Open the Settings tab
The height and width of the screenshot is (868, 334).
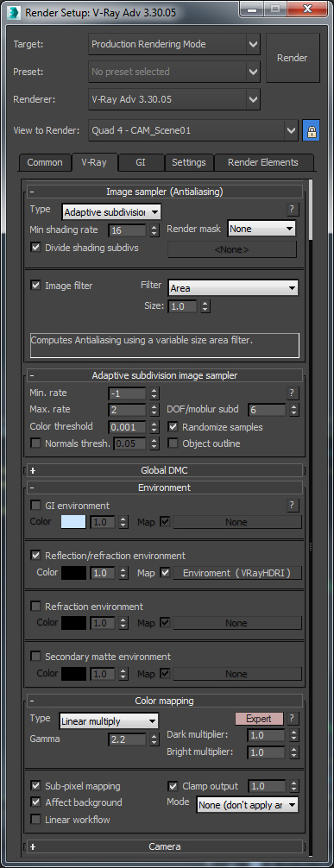(x=189, y=162)
